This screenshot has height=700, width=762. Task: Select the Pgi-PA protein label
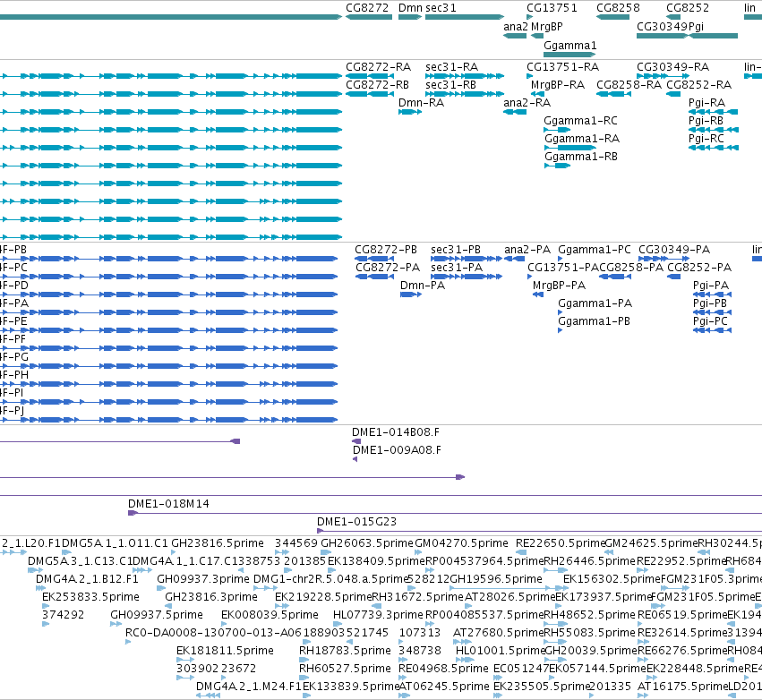tap(710, 286)
